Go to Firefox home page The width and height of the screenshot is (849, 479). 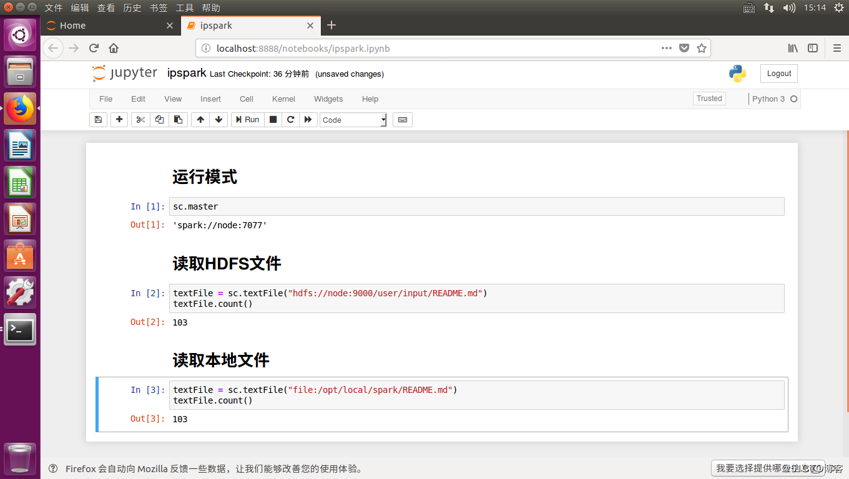click(x=114, y=48)
